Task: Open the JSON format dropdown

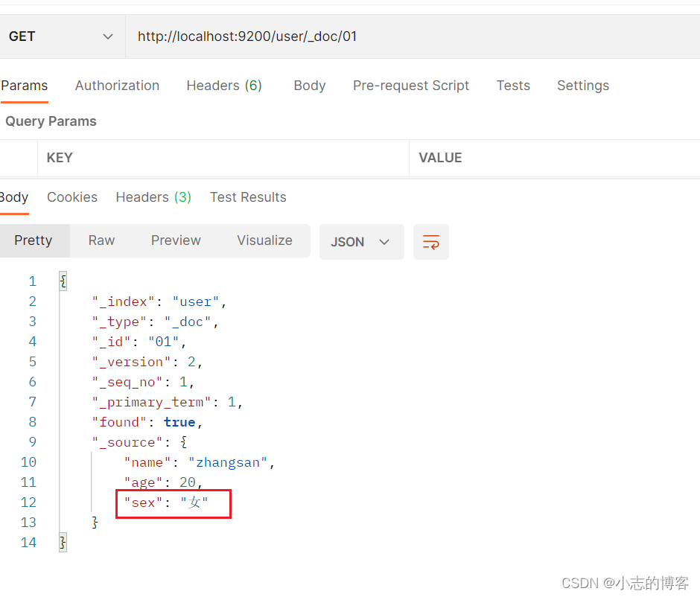Action: (362, 242)
